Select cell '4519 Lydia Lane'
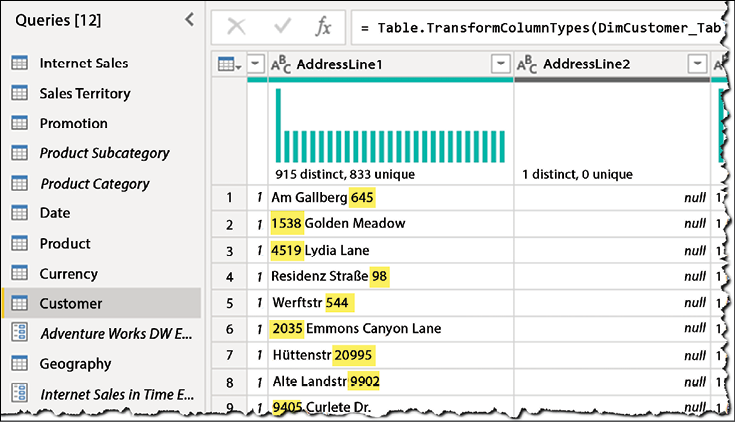The height and width of the screenshot is (422, 735). coord(391,250)
